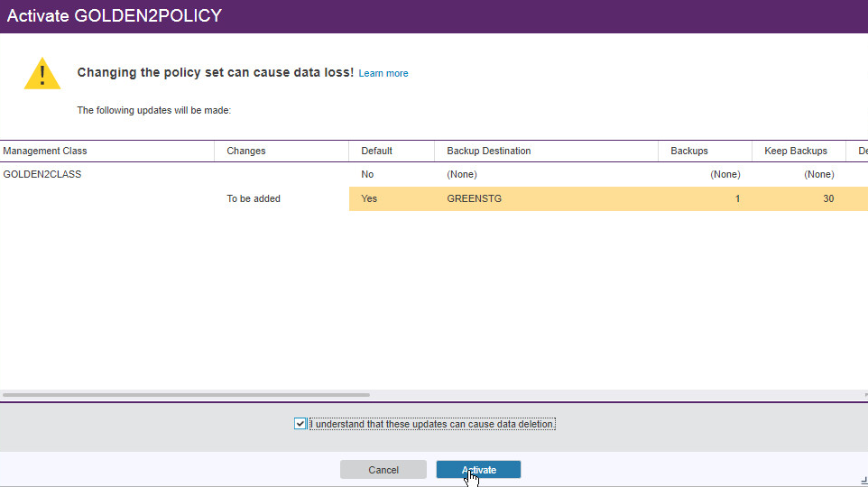Image resolution: width=868 pixels, height=487 pixels.
Task: Click the 'To be added' change entry
Action: point(254,198)
